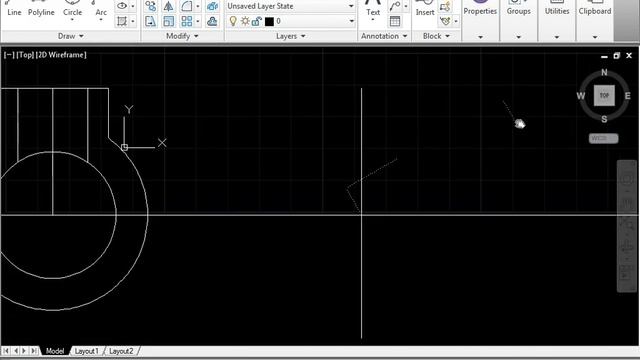Switch to the Layout2 tab

pos(121,351)
